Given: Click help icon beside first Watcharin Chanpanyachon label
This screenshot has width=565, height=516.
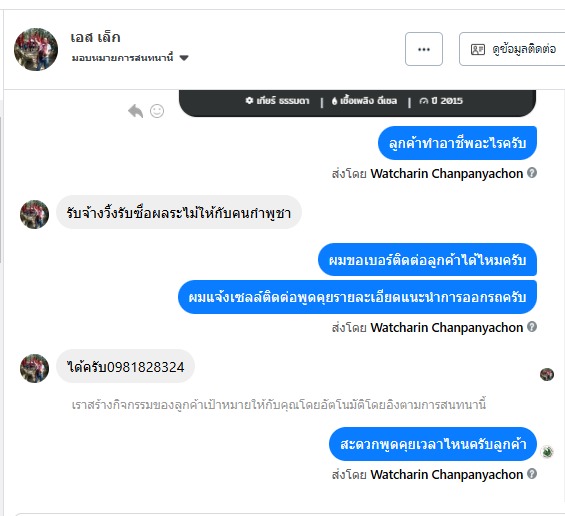Looking at the screenshot, I should click(532, 173).
